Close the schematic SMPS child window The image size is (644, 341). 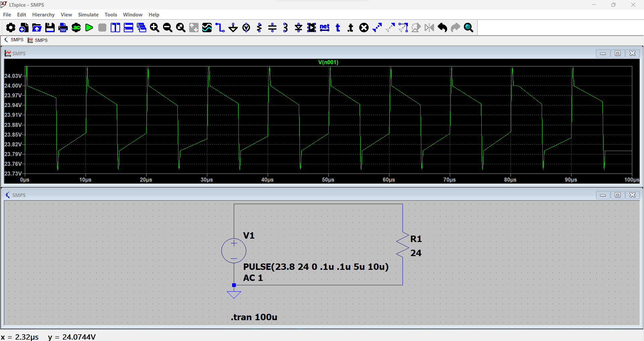633,195
